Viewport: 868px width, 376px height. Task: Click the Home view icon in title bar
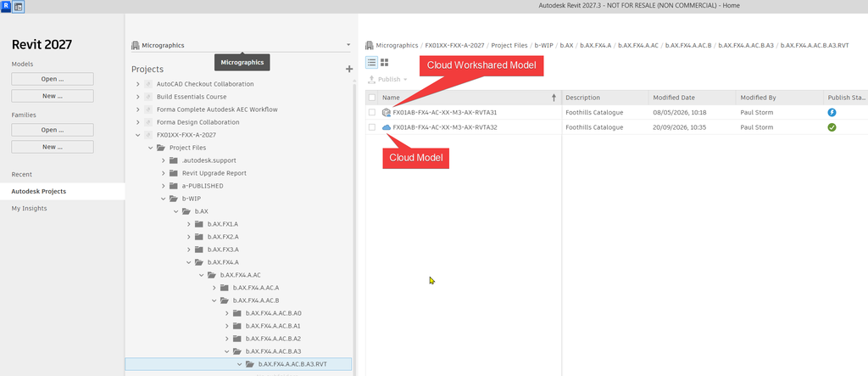tap(19, 7)
